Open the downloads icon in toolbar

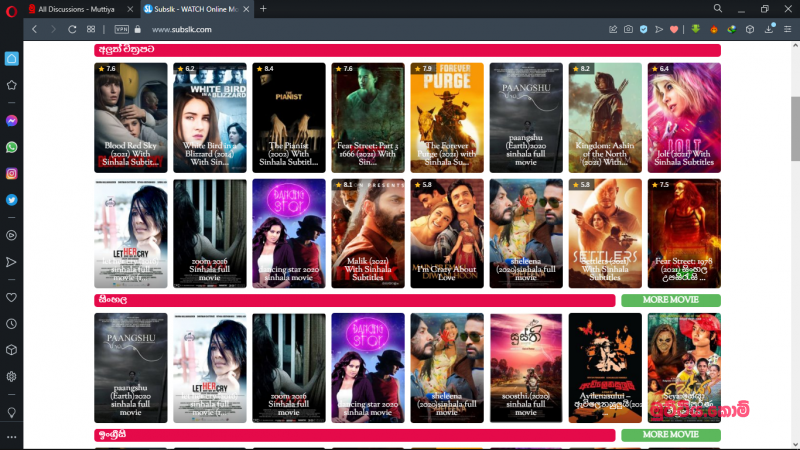(769, 29)
